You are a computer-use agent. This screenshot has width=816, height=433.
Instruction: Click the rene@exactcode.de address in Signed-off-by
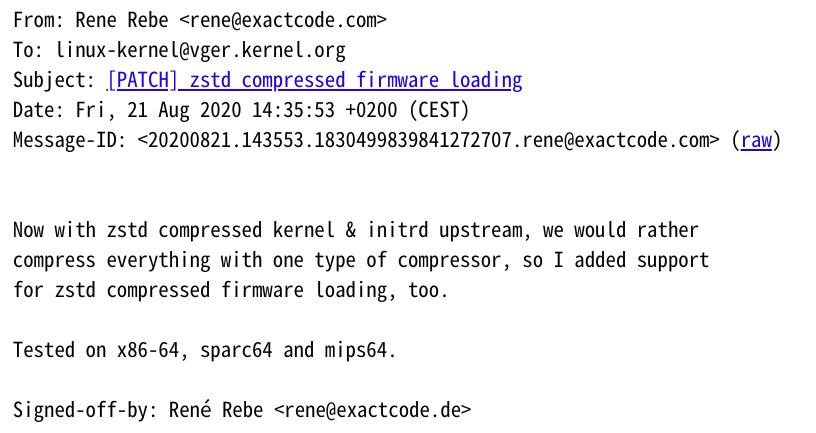tap(372, 410)
